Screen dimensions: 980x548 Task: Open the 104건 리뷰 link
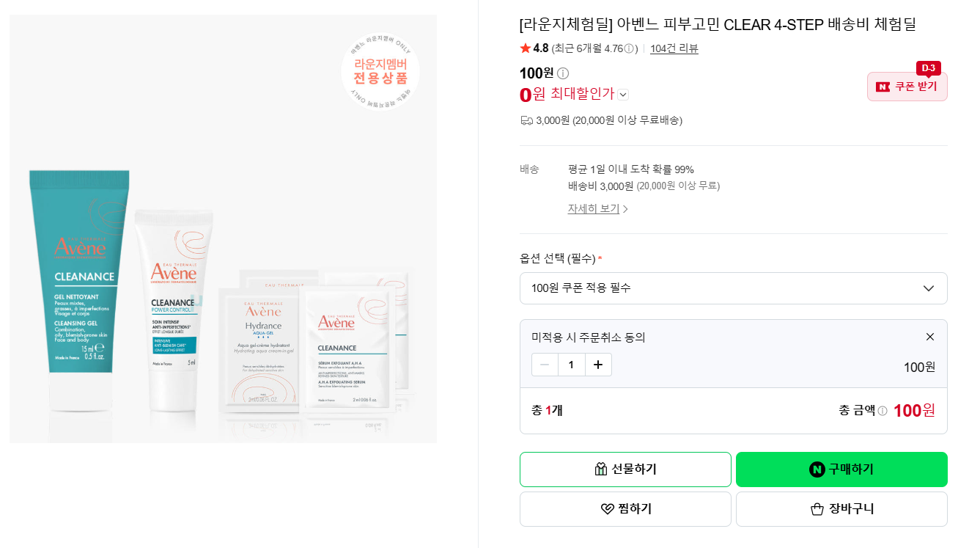(x=674, y=48)
